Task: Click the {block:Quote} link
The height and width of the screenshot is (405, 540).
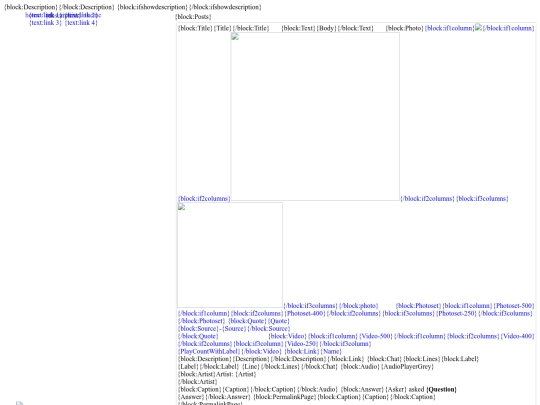Action: coord(247,321)
